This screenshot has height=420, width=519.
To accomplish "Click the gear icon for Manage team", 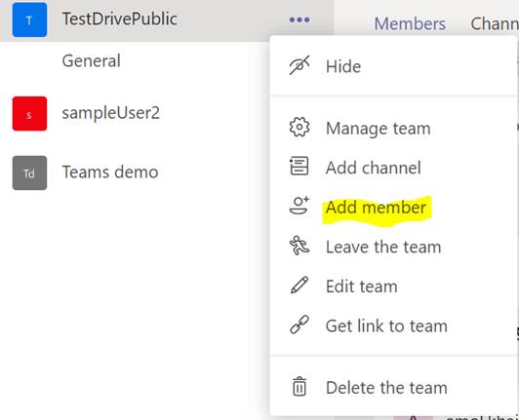I will (299, 127).
